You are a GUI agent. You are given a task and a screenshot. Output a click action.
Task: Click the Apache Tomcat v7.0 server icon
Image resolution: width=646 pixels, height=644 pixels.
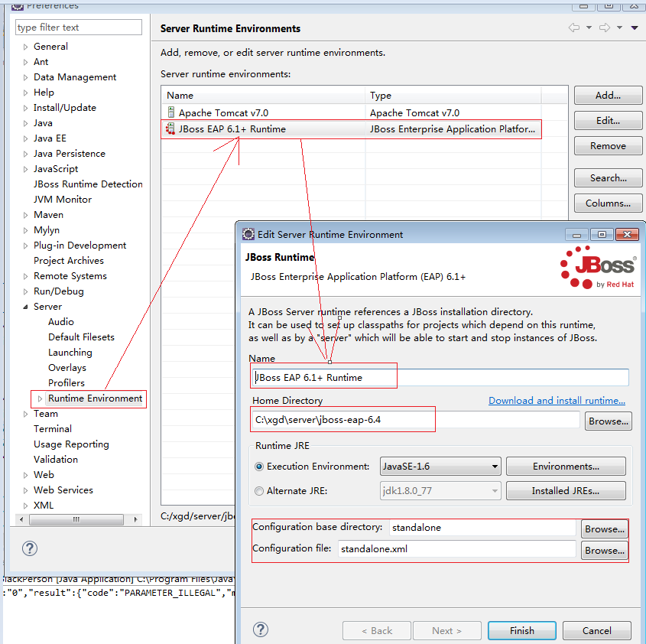(x=171, y=112)
